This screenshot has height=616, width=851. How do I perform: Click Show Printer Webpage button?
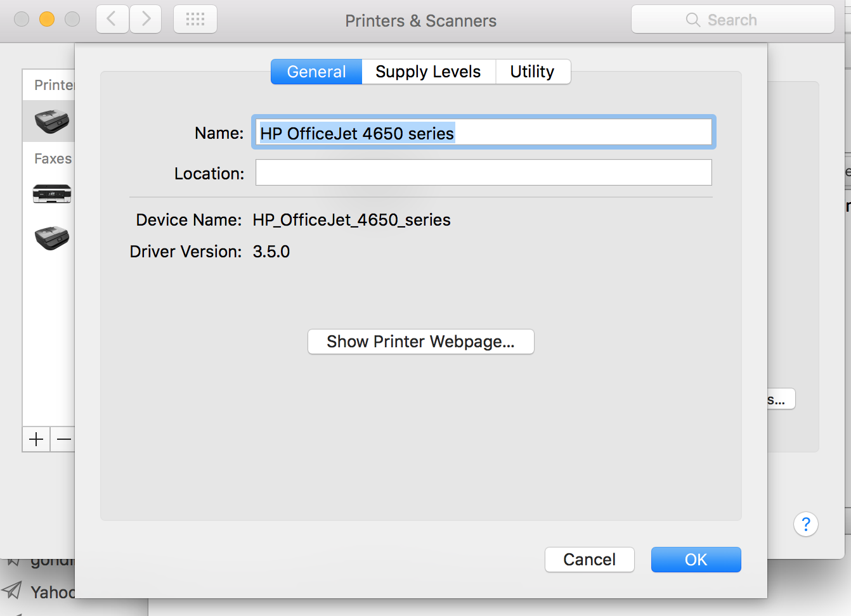[420, 342]
